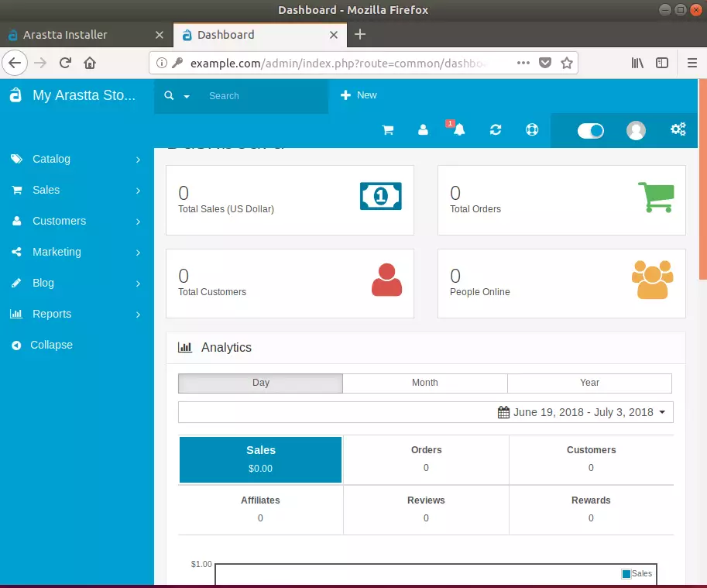Open the shopping cart icon in top toolbar

(x=388, y=130)
